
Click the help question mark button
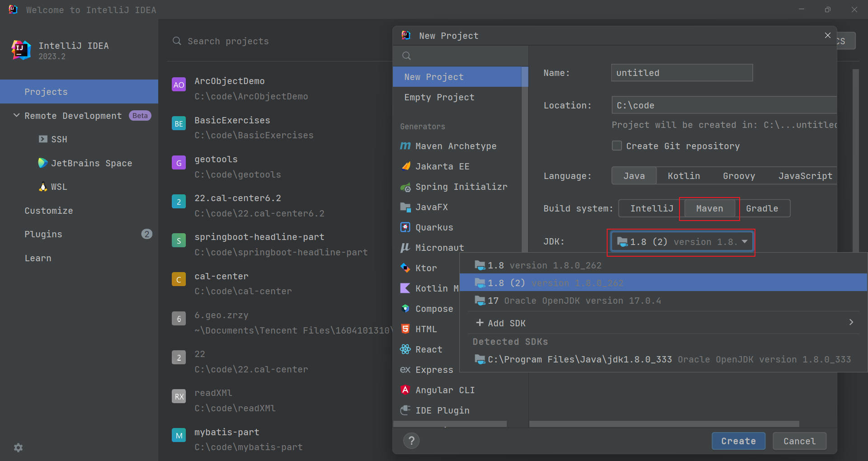[411, 441]
